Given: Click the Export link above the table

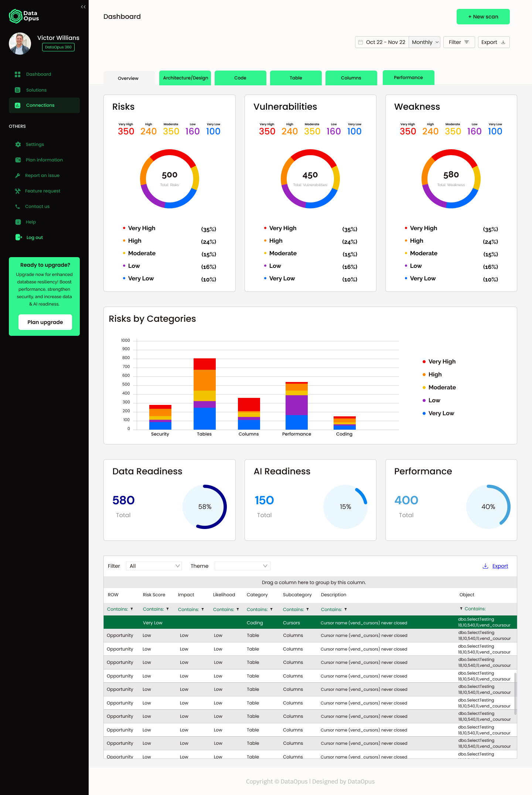Looking at the screenshot, I should pyautogui.click(x=500, y=566).
